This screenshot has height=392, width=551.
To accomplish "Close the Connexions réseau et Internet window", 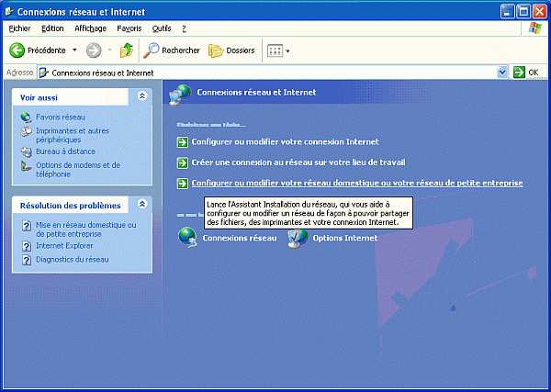I will pos(539,12).
